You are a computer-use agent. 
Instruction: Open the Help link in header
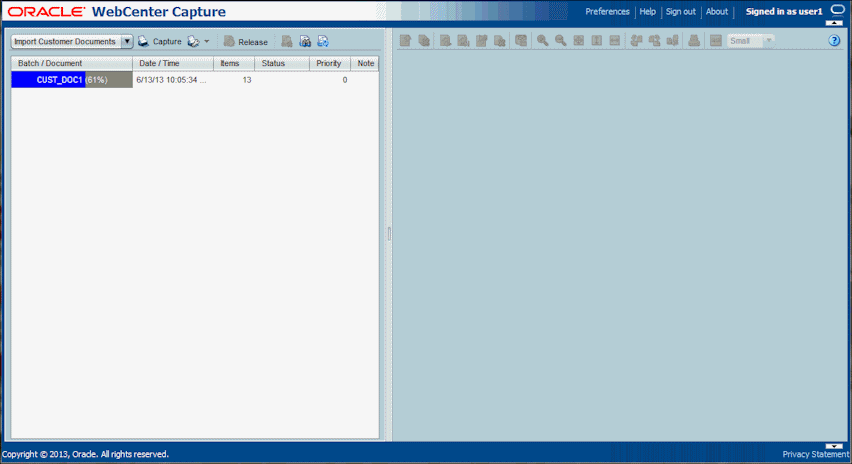pos(647,11)
